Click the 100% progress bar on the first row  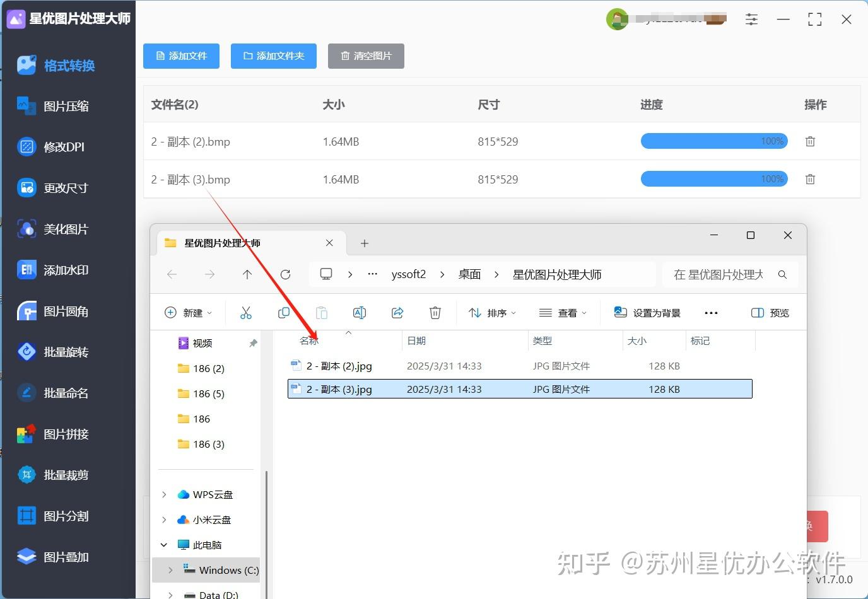(713, 141)
